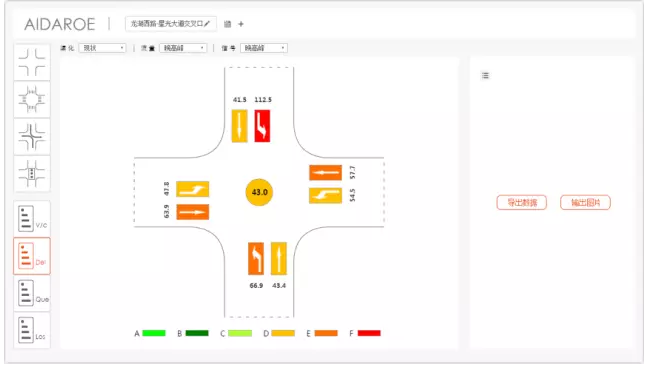Click the red level F legend swatch
The height and width of the screenshot is (365, 646).
pos(369,333)
